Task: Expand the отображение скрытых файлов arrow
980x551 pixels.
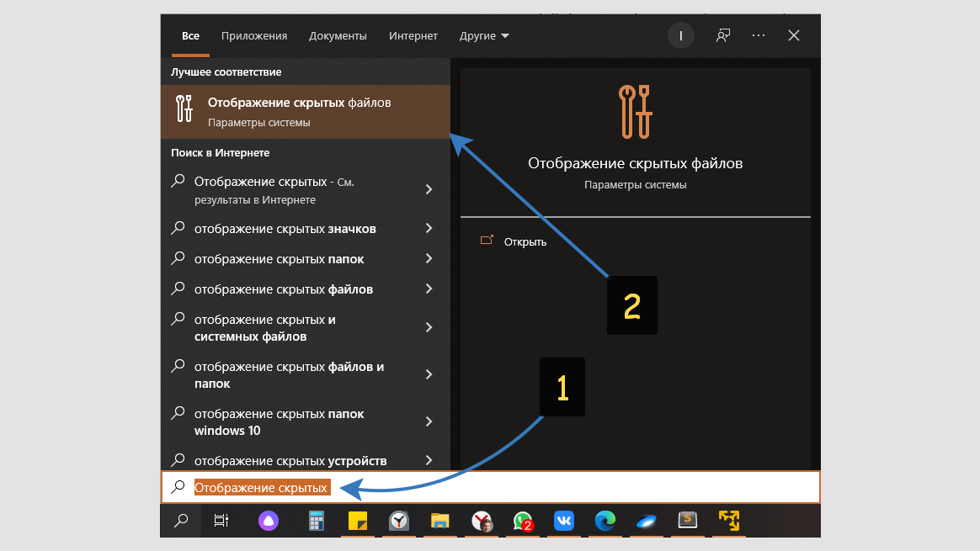Action: point(429,289)
